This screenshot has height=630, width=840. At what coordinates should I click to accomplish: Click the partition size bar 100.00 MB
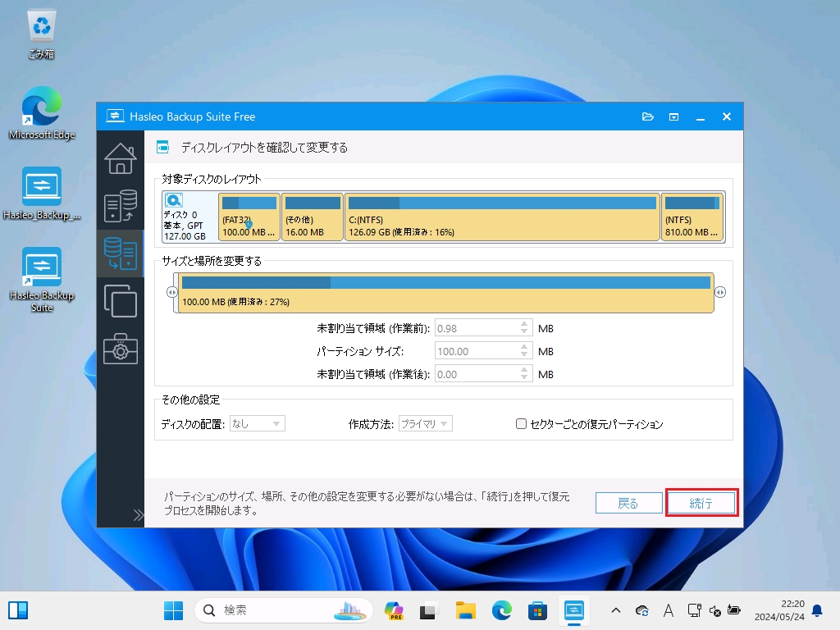coord(446,293)
